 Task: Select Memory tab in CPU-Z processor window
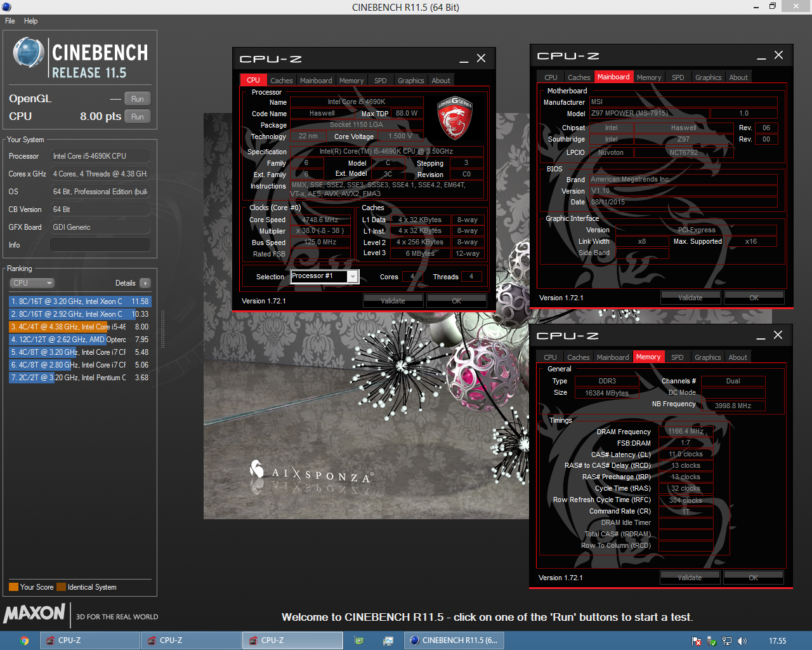point(351,81)
